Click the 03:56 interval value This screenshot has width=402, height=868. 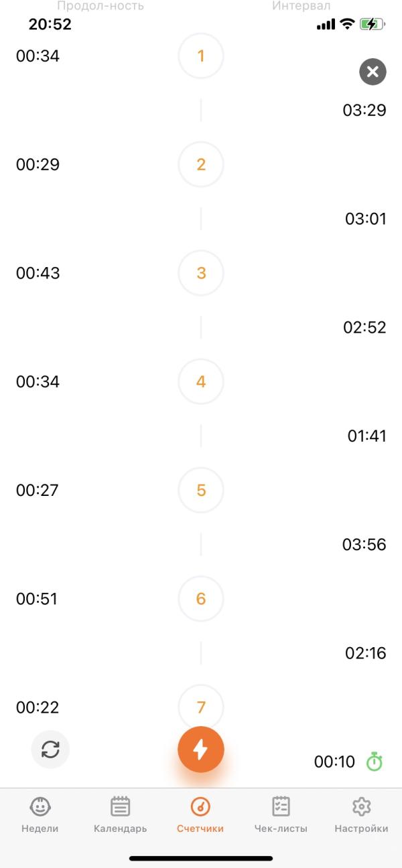[364, 545]
